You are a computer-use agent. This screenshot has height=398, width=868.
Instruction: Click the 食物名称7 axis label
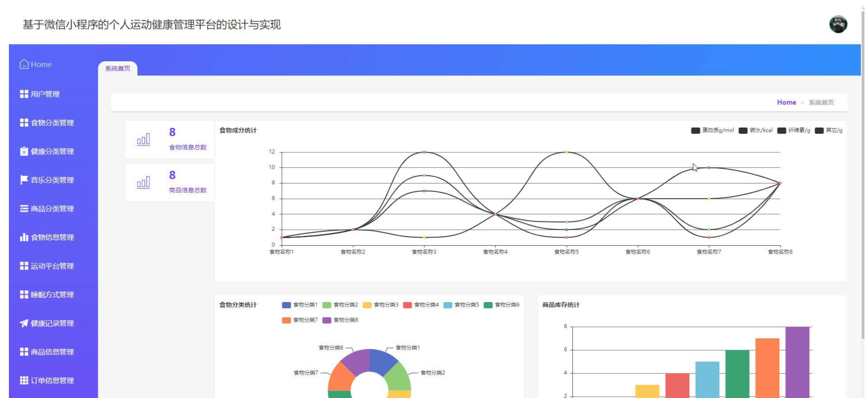709,252
